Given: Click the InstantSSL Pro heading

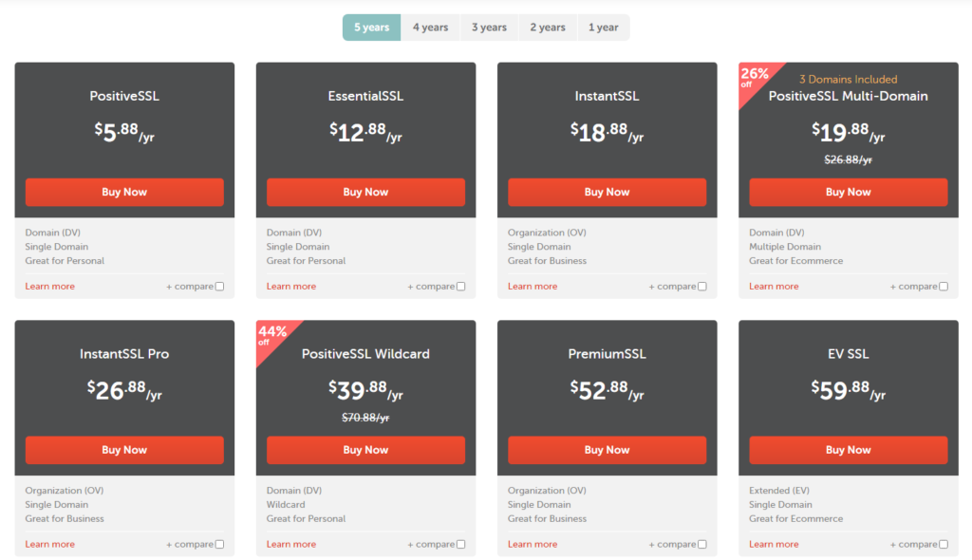Looking at the screenshot, I should click(x=124, y=354).
